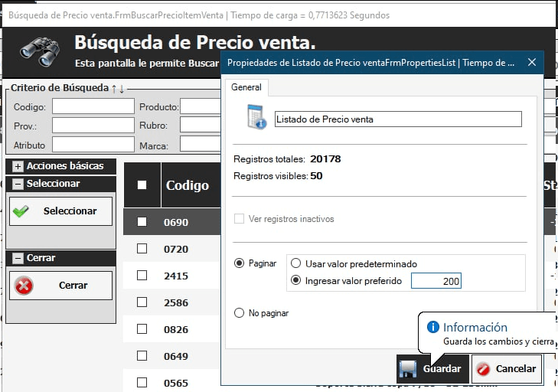The width and height of the screenshot is (558, 392).
Task: Click the list properties document icon
Action: coord(256,118)
